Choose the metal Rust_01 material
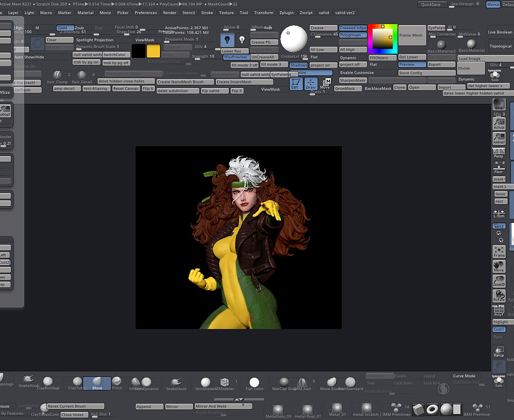Screen dimensions: 514x420 (x=307, y=411)
